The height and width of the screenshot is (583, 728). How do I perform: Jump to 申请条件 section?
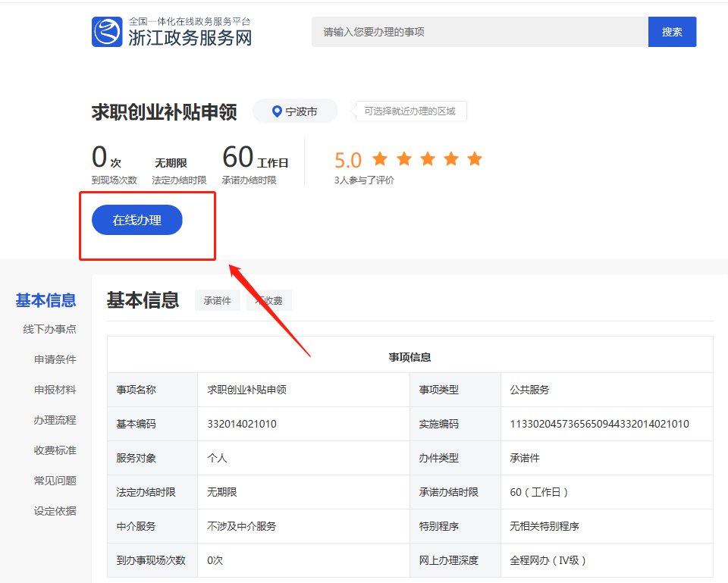pyautogui.click(x=55, y=359)
